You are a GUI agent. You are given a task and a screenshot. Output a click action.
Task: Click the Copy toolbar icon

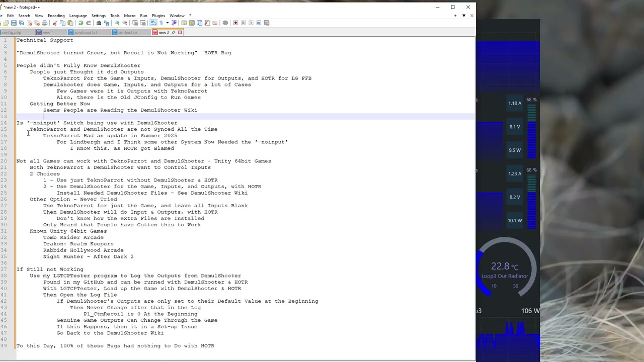click(63, 23)
